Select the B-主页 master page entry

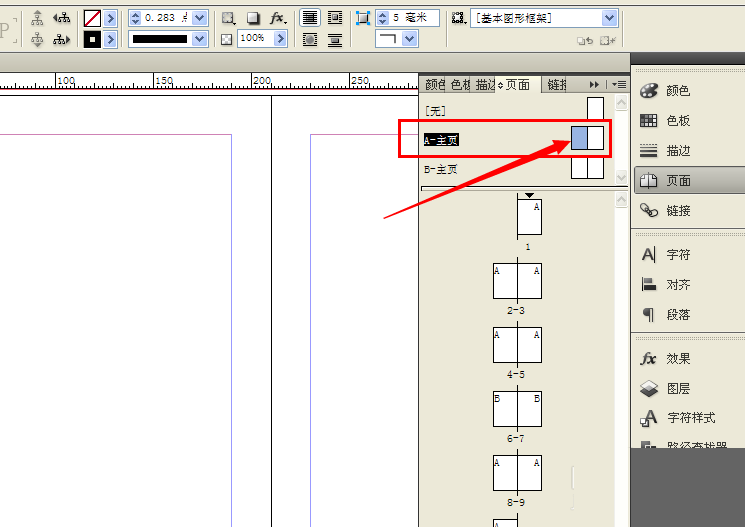[x=441, y=169]
